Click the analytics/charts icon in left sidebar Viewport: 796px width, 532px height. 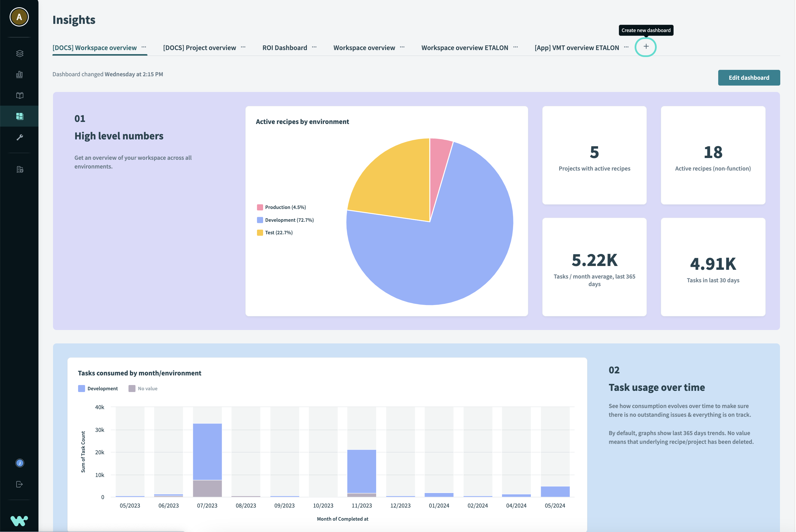[19, 74]
